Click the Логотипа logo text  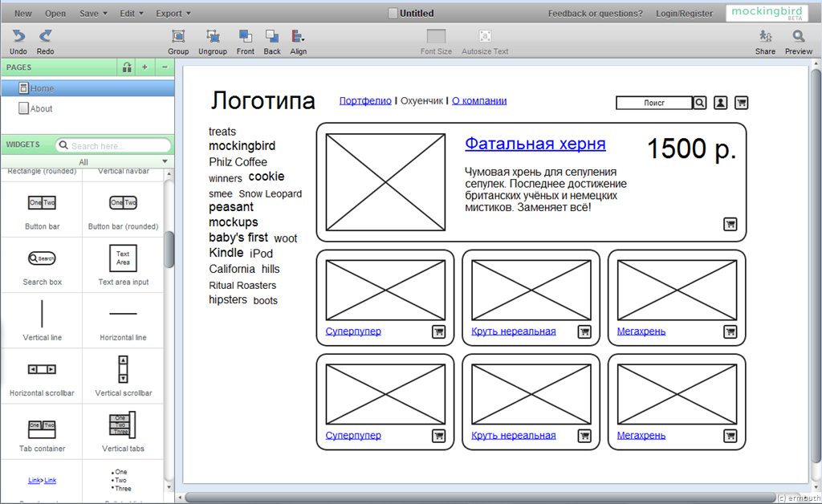click(x=262, y=100)
